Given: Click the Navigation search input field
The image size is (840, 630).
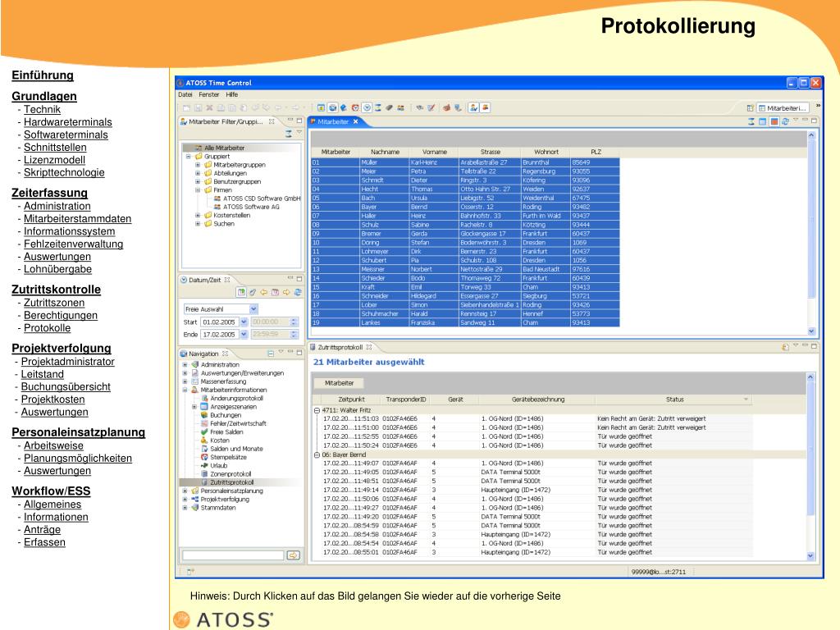Looking at the screenshot, I should (233, 555).
